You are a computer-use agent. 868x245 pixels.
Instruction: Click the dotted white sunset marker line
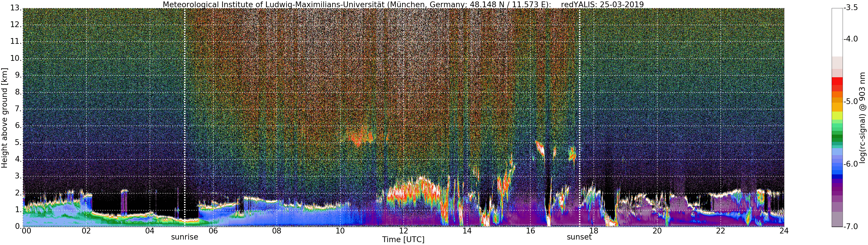[x=579, y=117]
